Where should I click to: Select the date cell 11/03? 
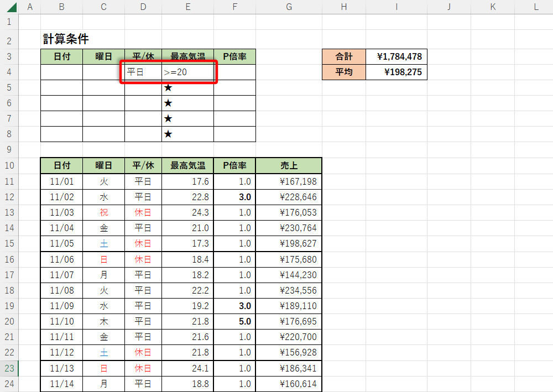coord(61,212)
